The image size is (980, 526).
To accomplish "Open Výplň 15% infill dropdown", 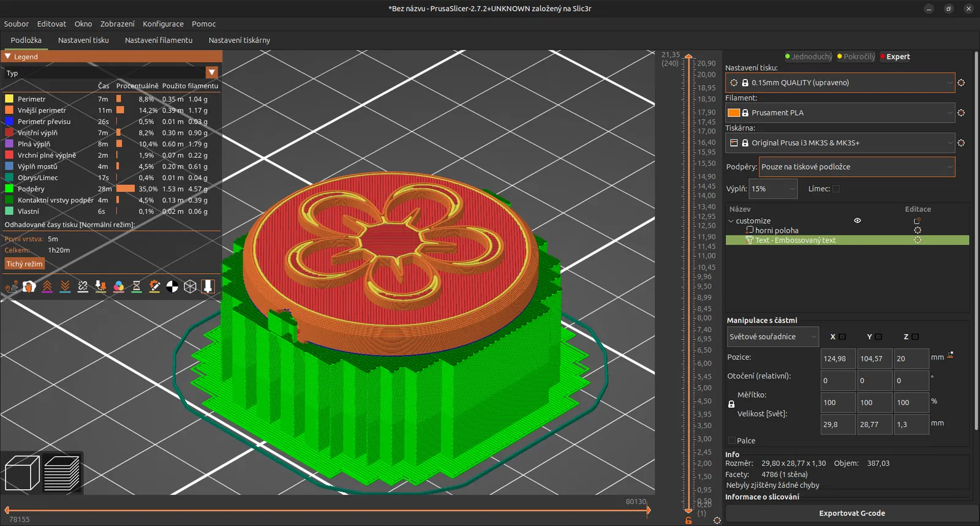I will pyautogui.click(x=774, y=189).
